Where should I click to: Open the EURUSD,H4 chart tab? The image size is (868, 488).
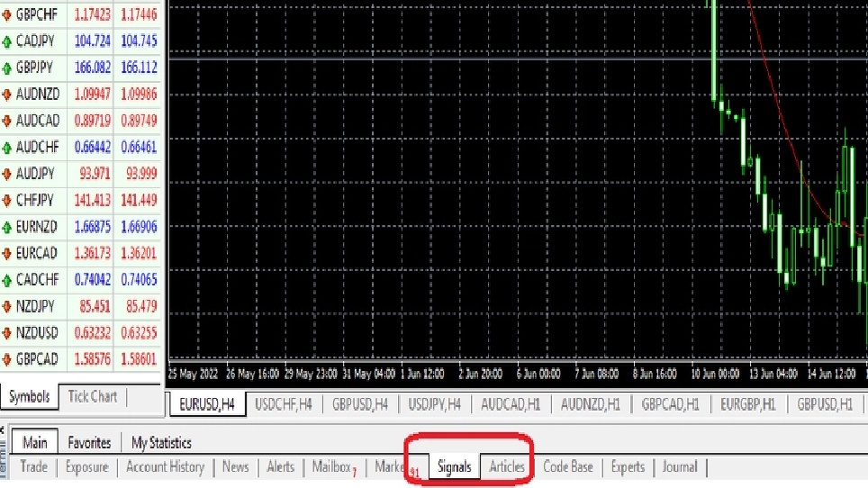207,404
